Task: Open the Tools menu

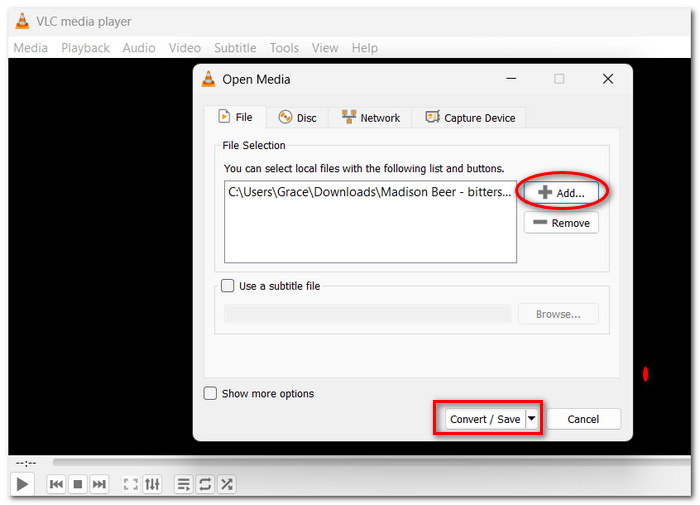Action: coord(284,48)
